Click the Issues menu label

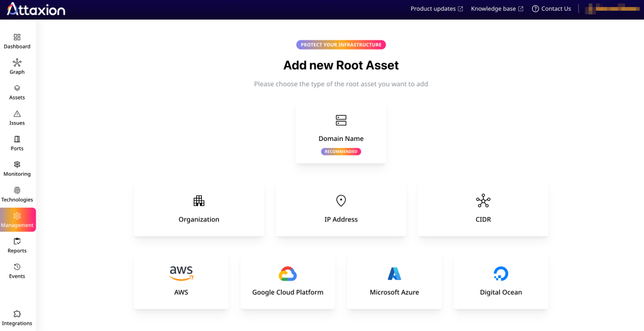coord(17,123)
